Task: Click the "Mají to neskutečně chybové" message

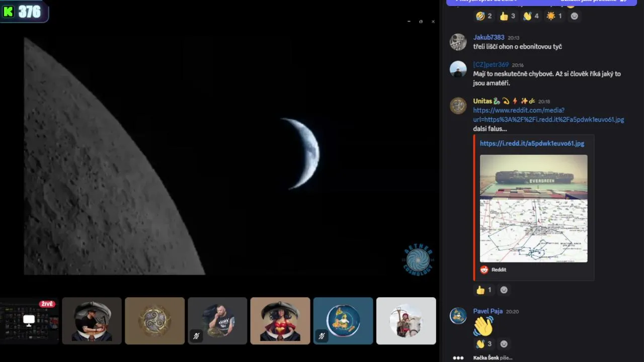Action: click(x=547, y=78)
